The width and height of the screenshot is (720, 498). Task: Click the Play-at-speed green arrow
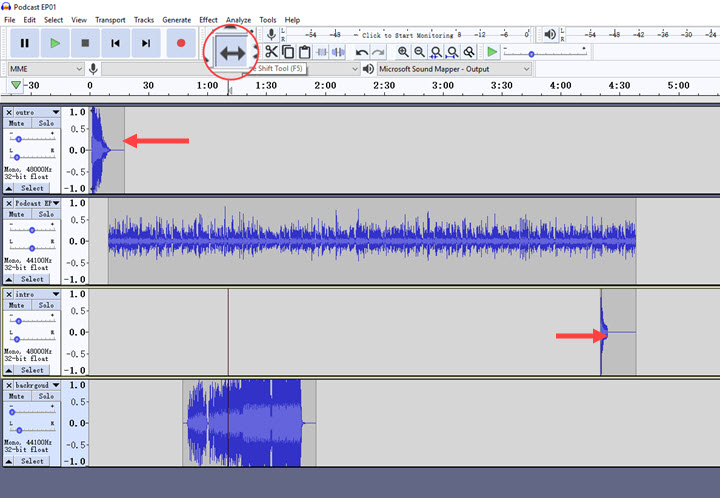[491, 52]
